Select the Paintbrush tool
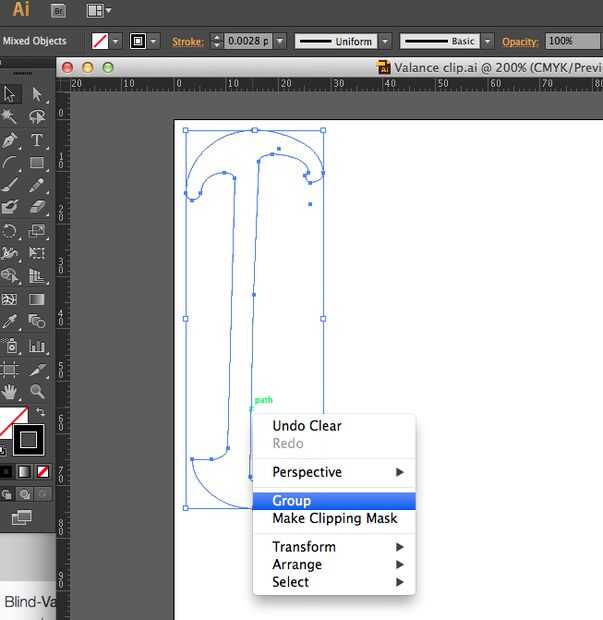Screen dimensions: 603x620 coord(10,185)
